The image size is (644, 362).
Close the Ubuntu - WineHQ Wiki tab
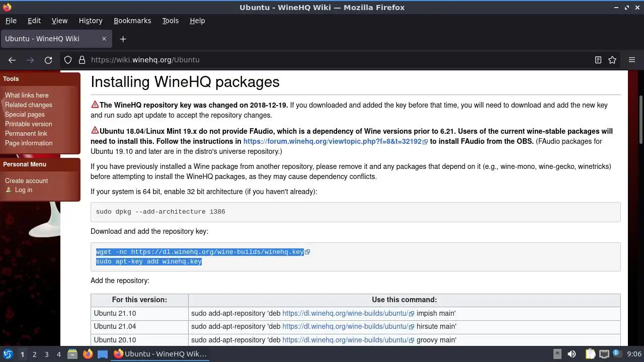tap(104, 39)
